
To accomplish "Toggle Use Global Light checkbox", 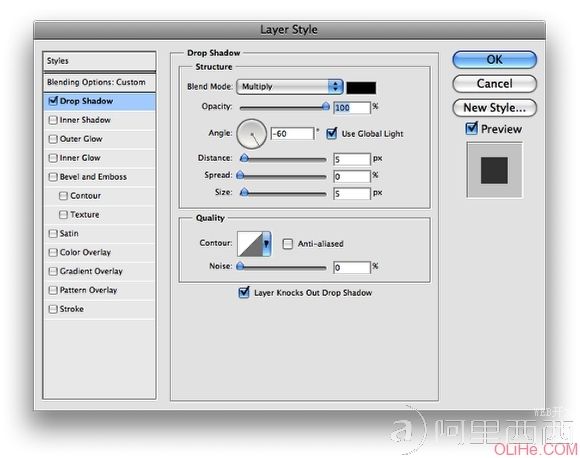I will pos(331,133).
